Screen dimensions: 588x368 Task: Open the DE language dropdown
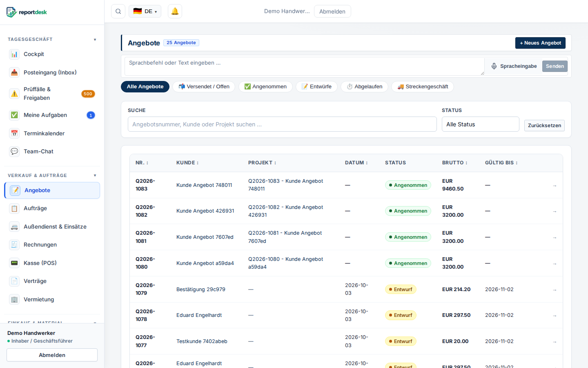coord(145,11)
